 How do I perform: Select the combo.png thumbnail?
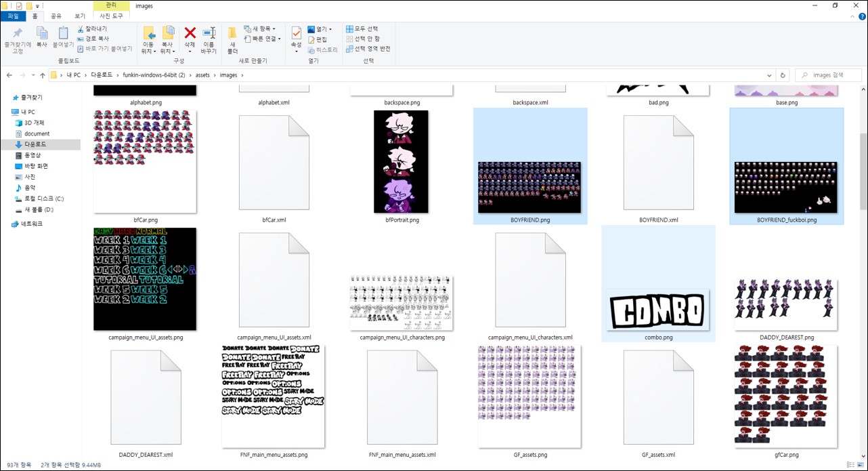(x=658, y=310)
